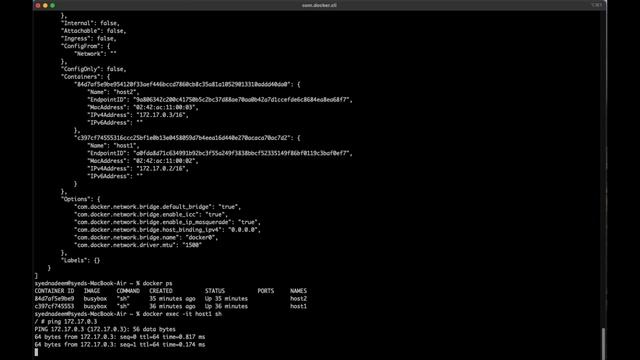Viewport: 640px width, 360px height.
Task: Click the "Internal": false line
Action: point(90,23)
